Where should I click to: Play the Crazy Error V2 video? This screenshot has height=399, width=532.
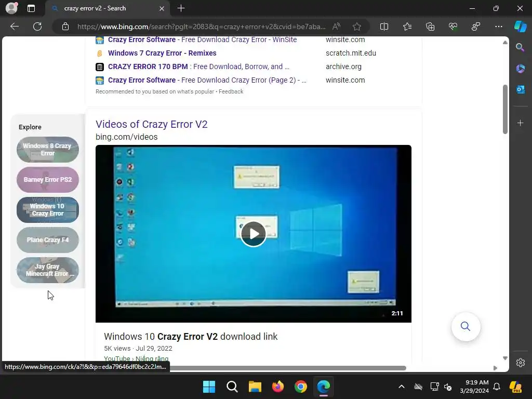point(254,234)
